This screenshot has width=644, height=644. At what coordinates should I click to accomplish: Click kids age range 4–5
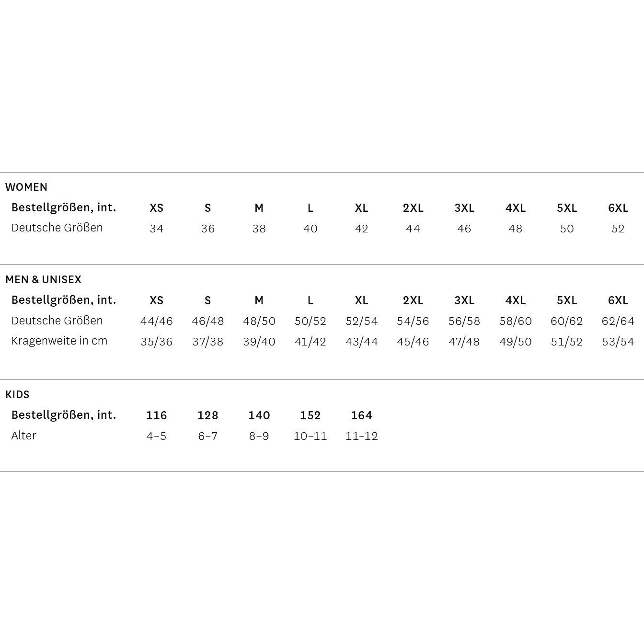click(157, 436)
